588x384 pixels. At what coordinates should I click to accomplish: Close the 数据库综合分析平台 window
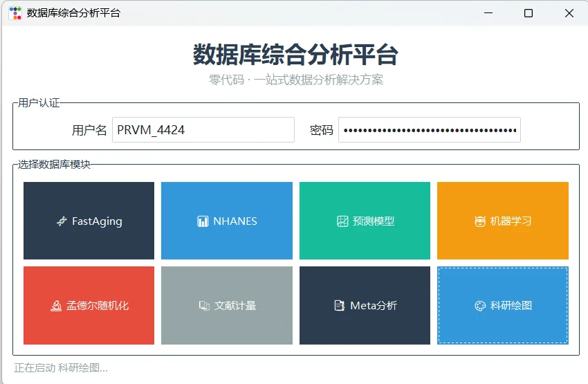[x=569, y=13]
